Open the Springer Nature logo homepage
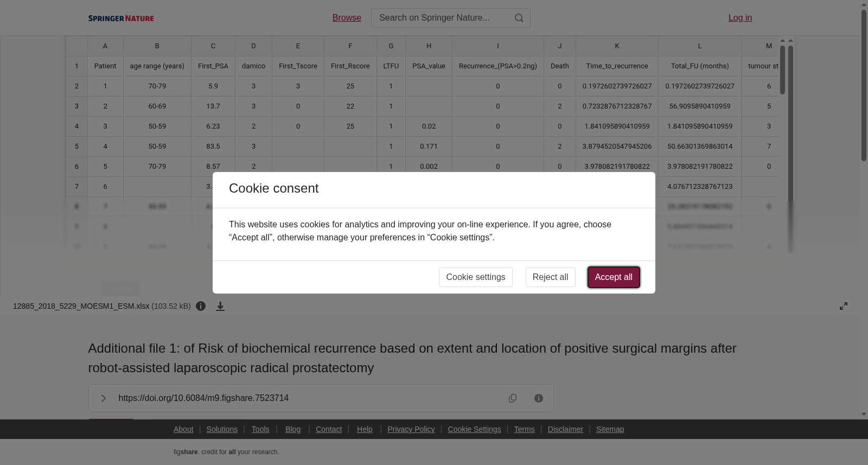This screenshot has width=868, height=465. click(x=121, y=18)
